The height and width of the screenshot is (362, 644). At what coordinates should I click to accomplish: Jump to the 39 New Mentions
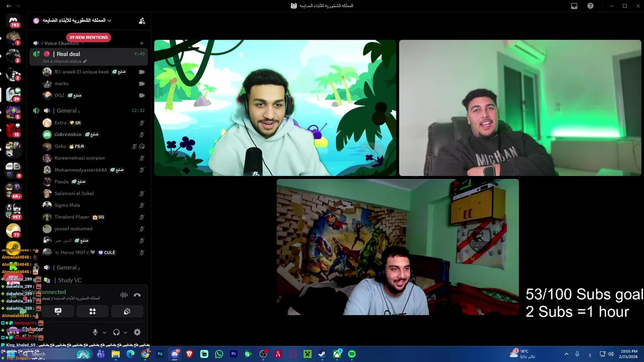89,37
